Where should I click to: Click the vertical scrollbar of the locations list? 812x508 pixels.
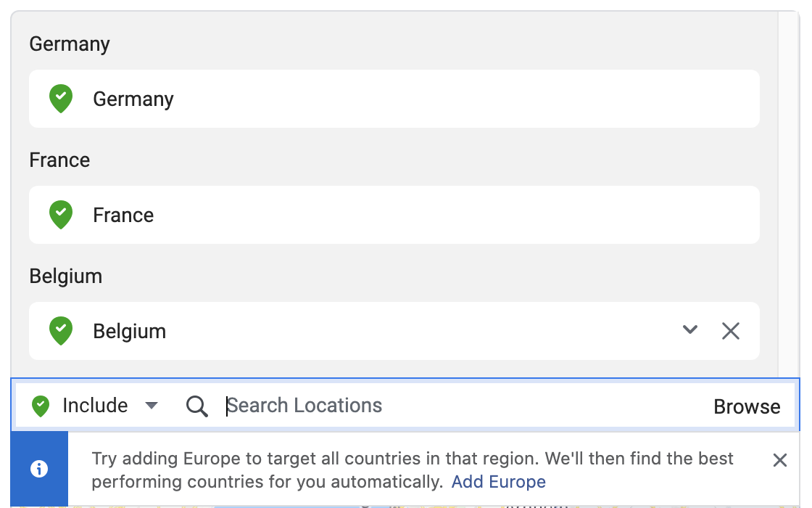pos(789,194)
